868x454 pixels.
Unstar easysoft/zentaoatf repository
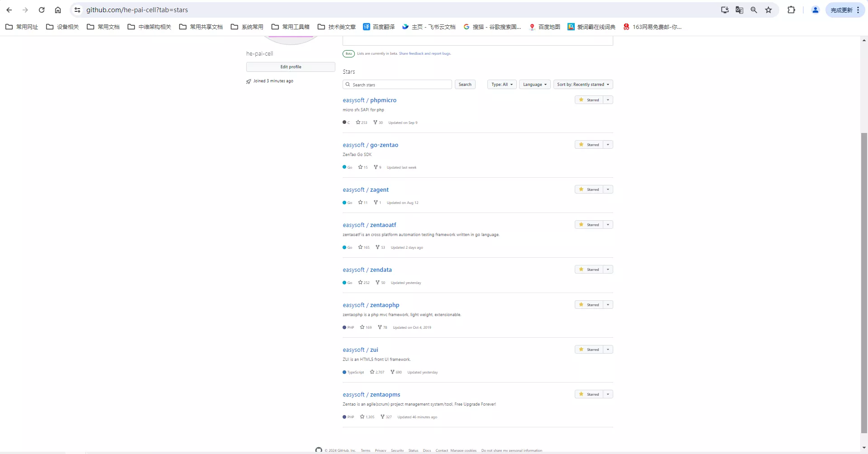point(588,225)
